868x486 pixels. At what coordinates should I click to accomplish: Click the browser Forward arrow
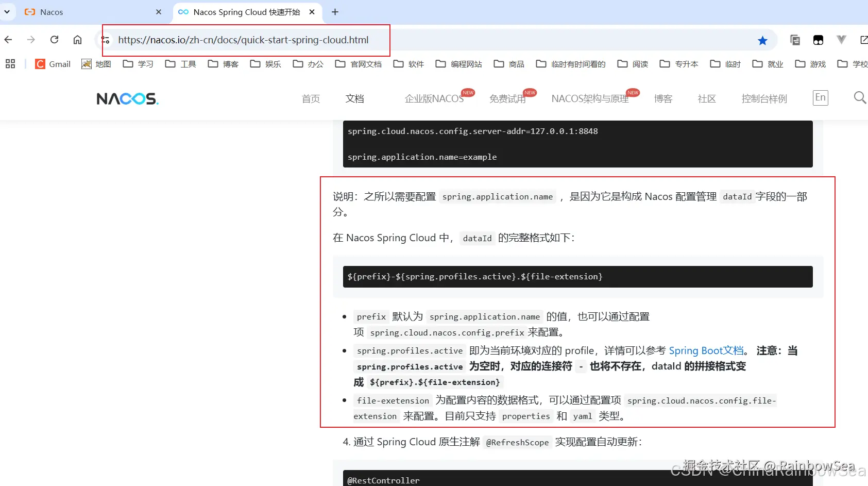coord(31,40)
